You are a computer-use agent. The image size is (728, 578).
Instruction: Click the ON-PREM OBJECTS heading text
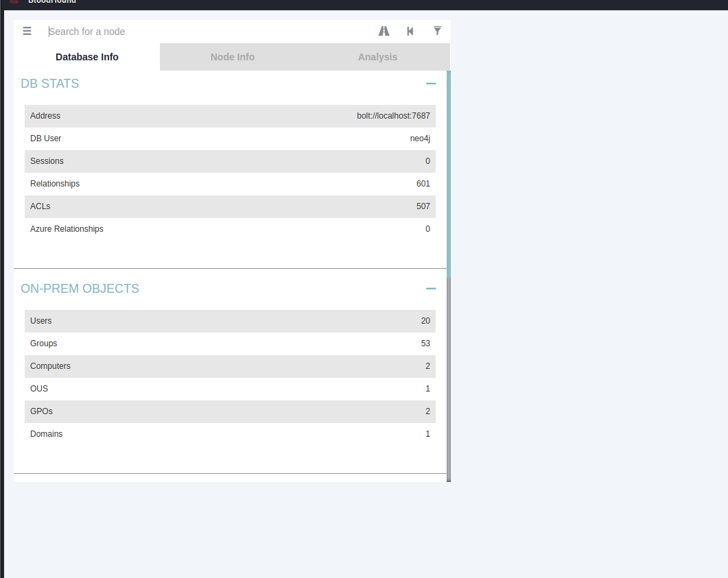(80, 289)
